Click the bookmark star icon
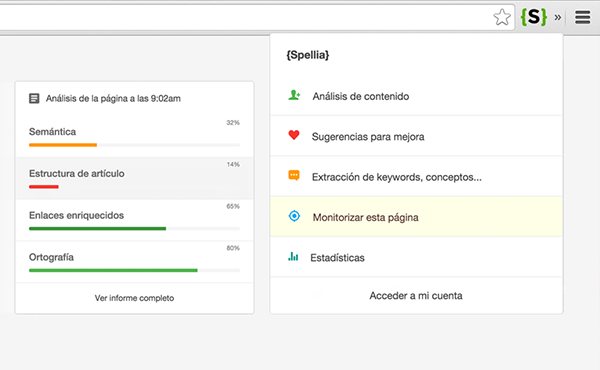This screenshot has height=370, width=600. click(502, 17)
